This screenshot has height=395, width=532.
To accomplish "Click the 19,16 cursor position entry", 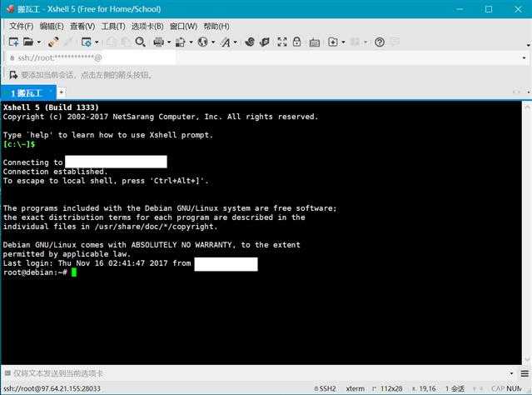I will pyautogui.click(x=424, y=388).
